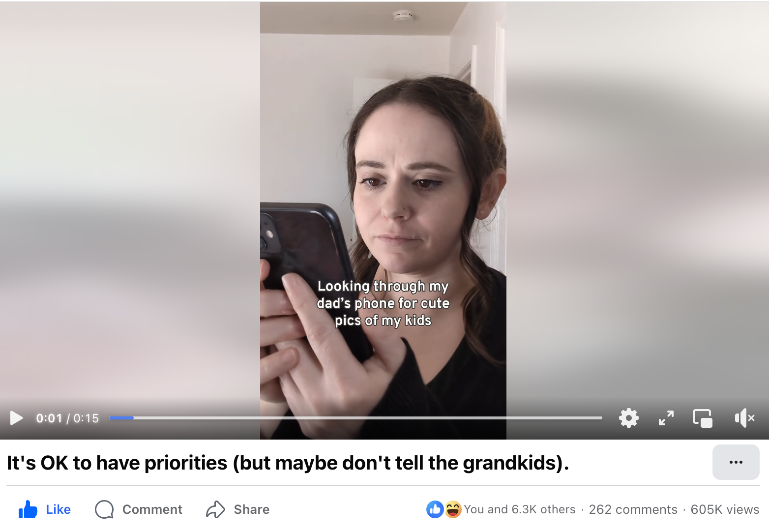Click the blue thumbs-up Like icon
Screen dimensions: 769x532
click(x=28, y=509)
